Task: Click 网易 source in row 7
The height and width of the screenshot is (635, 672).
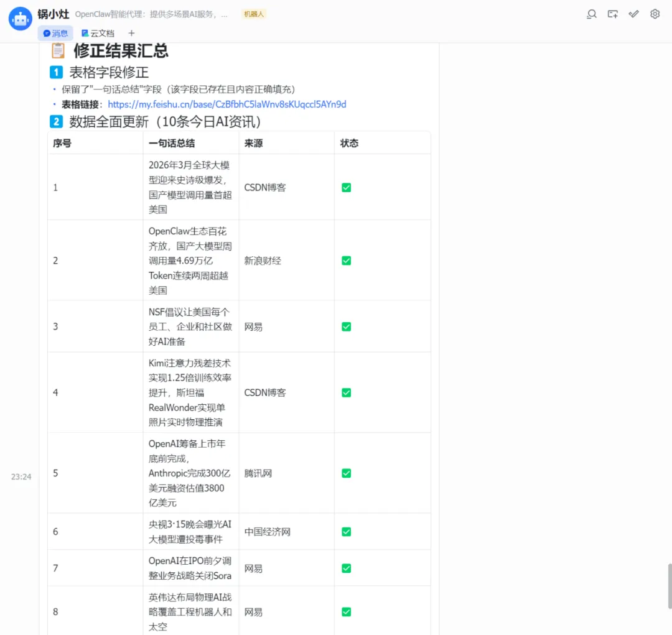Action: pyautogui.click(x=253, y=568)
